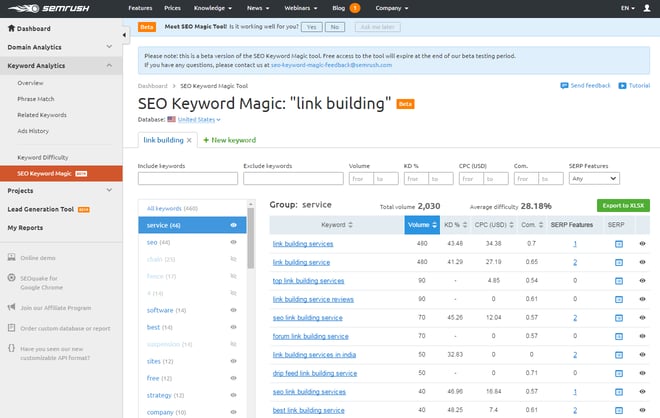Answer Yes to beta feedback prompt
The width and height of the screenshot is (660, 418).
[x=311, y=27]
